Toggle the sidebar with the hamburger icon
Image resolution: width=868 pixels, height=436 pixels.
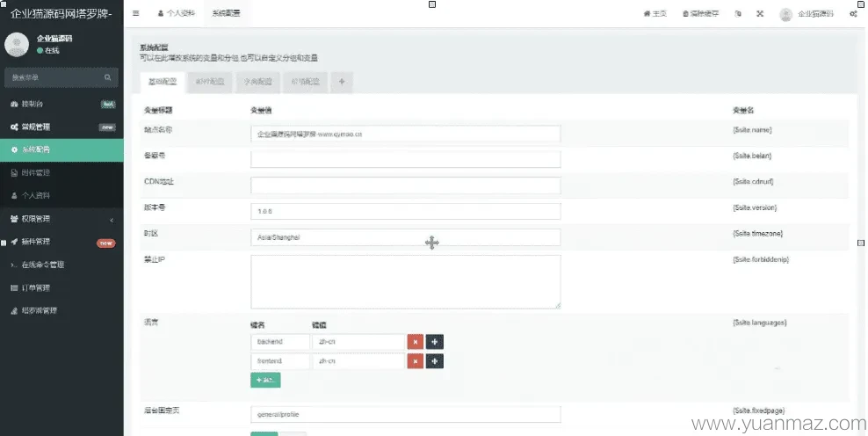[x=135, y=13]
